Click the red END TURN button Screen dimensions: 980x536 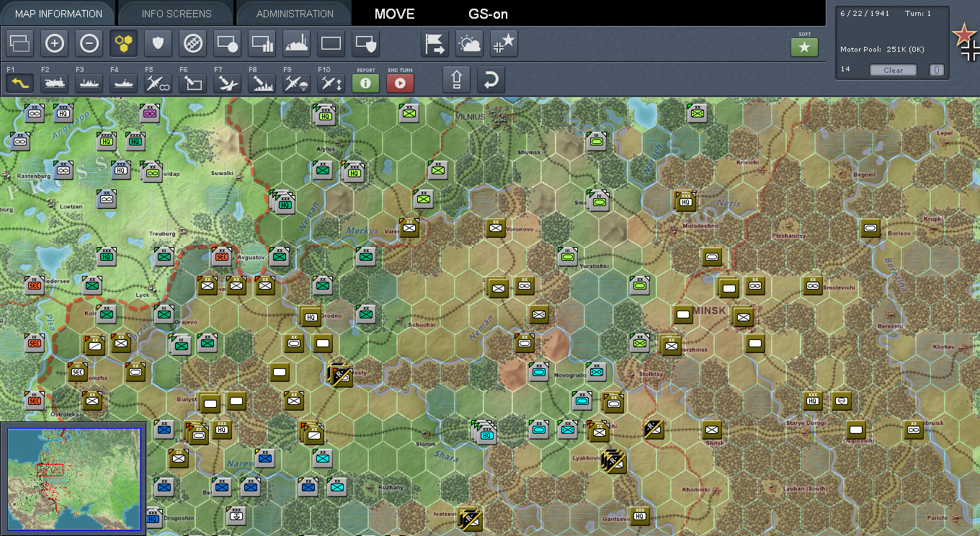click(400, 83)
